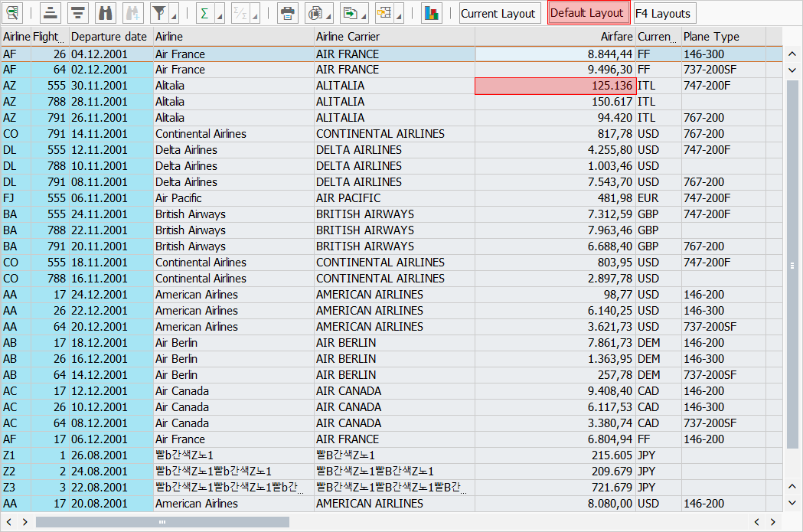The width and height of the screenshot is (803, 532).
Task: Set a filter with the funnel icon
Action: tap(159, 13)
